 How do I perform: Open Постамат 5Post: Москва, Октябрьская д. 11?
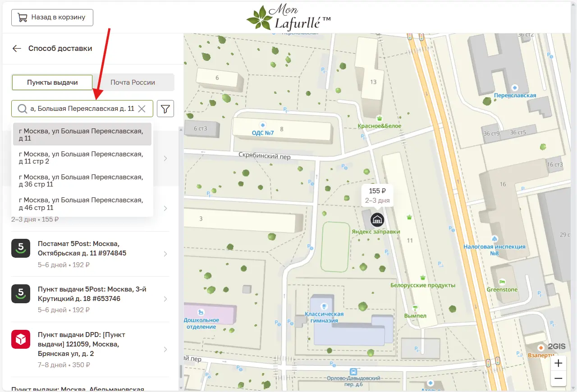pos(90,254)
